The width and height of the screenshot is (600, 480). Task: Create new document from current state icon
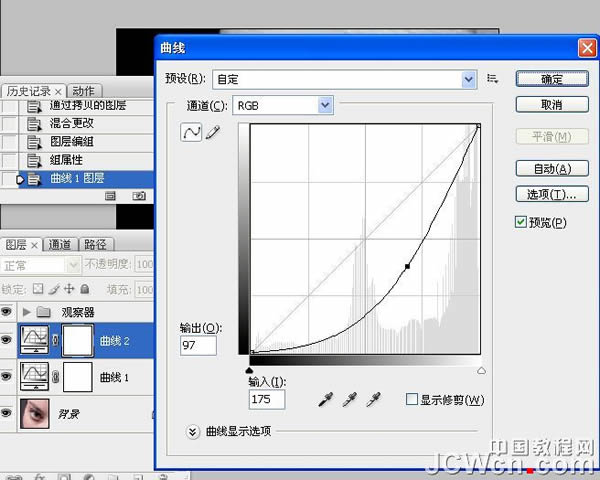(110, 196)
